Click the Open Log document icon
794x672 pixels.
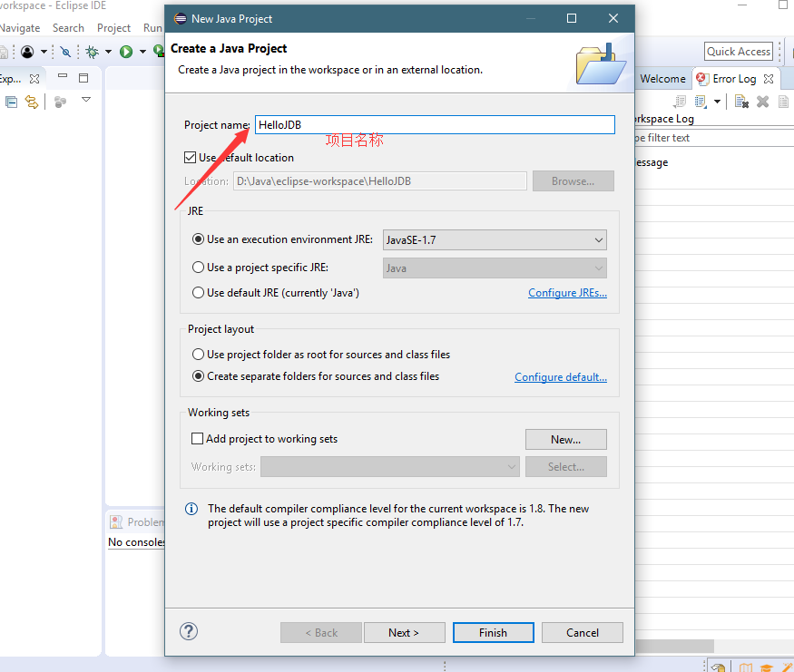tap(783, 102)
